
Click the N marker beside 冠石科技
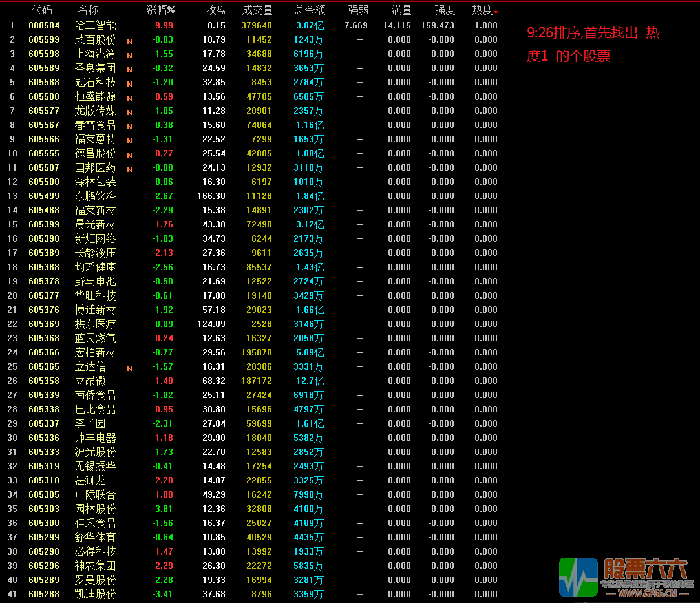click(129, 84)
